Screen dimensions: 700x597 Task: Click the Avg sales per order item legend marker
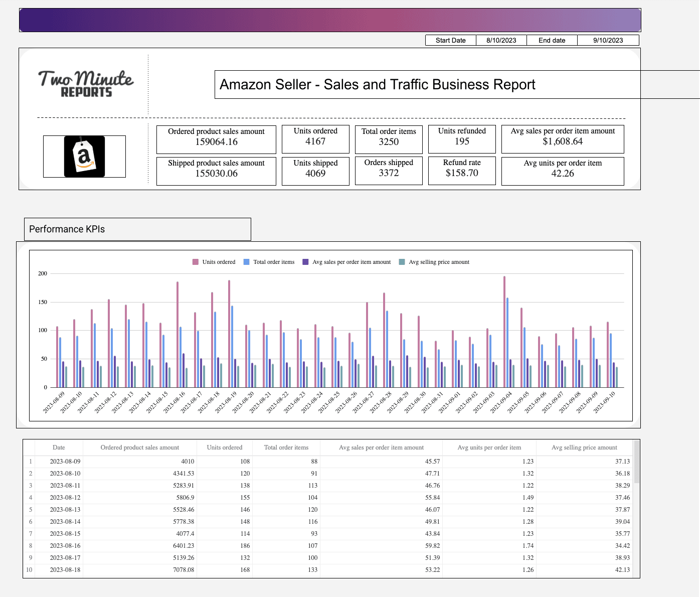pyautogui.click(x=305, y=261)
